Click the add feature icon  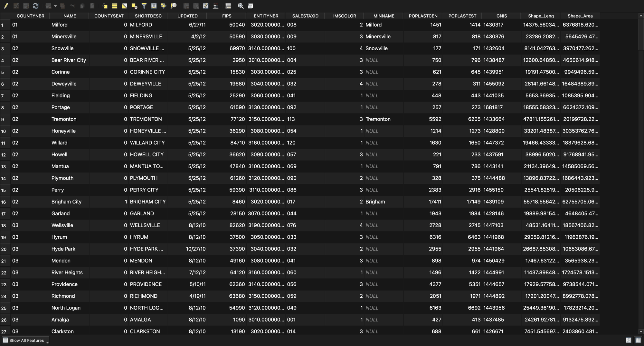pyautogui.click(x=48, y=6)
